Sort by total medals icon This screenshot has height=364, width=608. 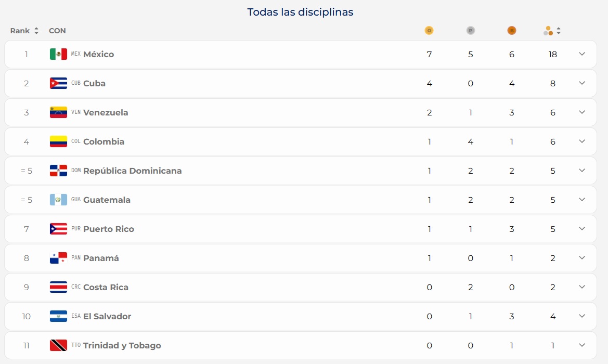coord(559,31)
